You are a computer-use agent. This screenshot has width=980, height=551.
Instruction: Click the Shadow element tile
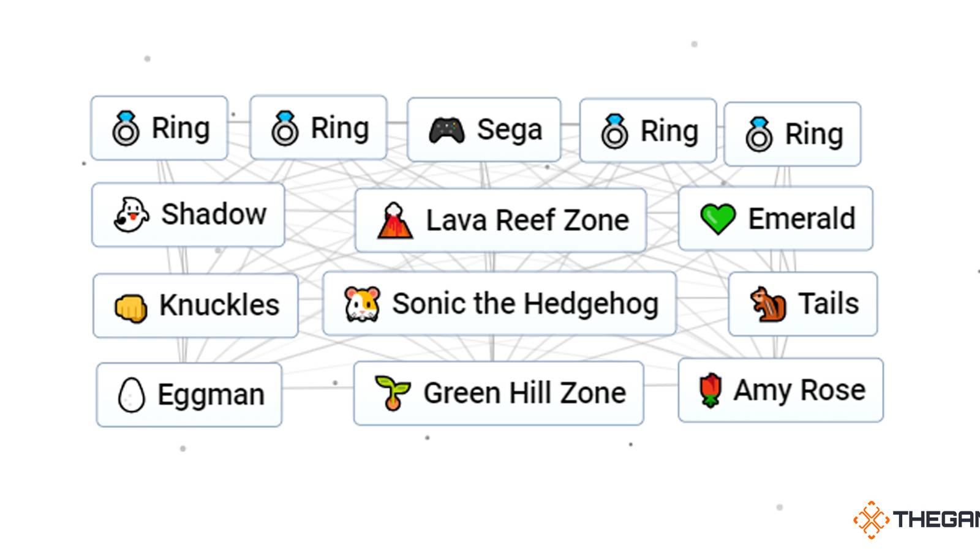click(187, 214)
